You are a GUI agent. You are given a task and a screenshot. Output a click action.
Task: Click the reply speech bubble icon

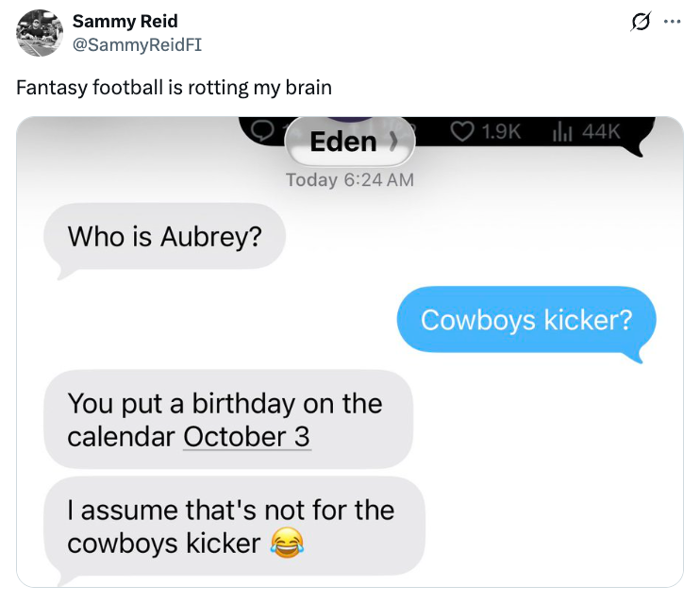click(x=262, y=130)
